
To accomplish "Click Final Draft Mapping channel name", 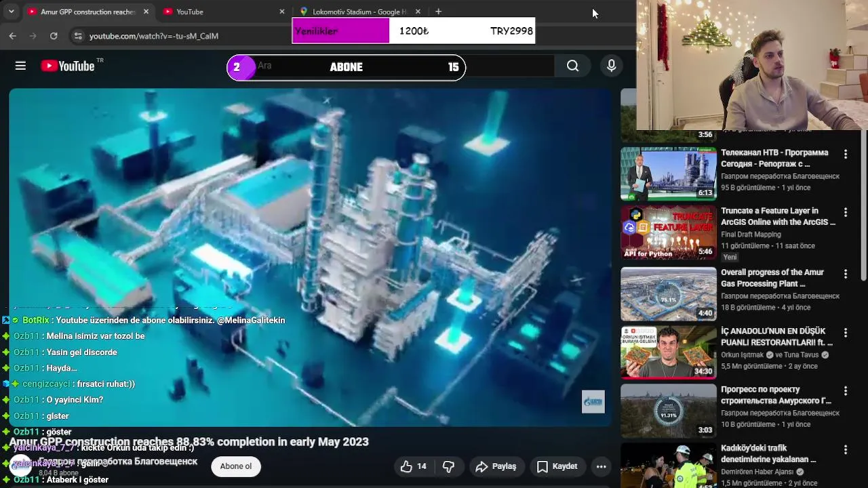I will 751,235.
